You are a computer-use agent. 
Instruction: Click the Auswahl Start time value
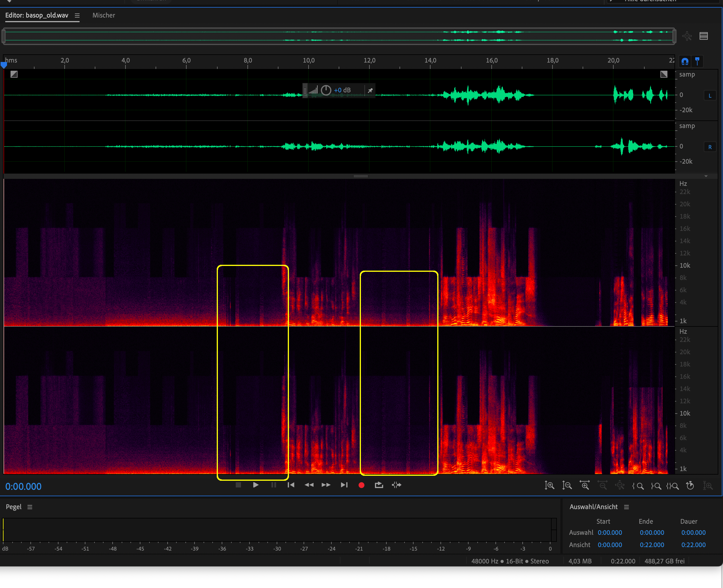[x=610, y=532]
